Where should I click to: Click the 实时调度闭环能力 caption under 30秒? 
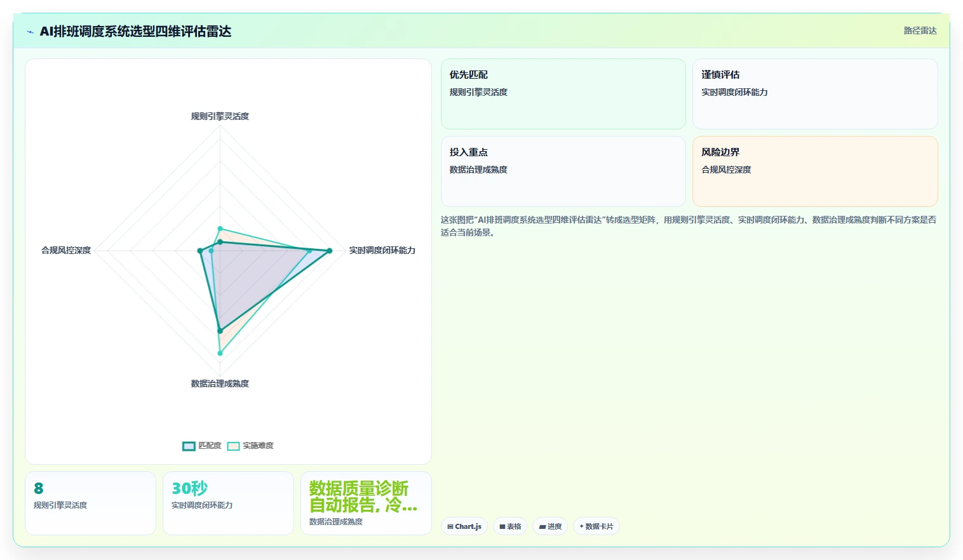click(202, 505)
